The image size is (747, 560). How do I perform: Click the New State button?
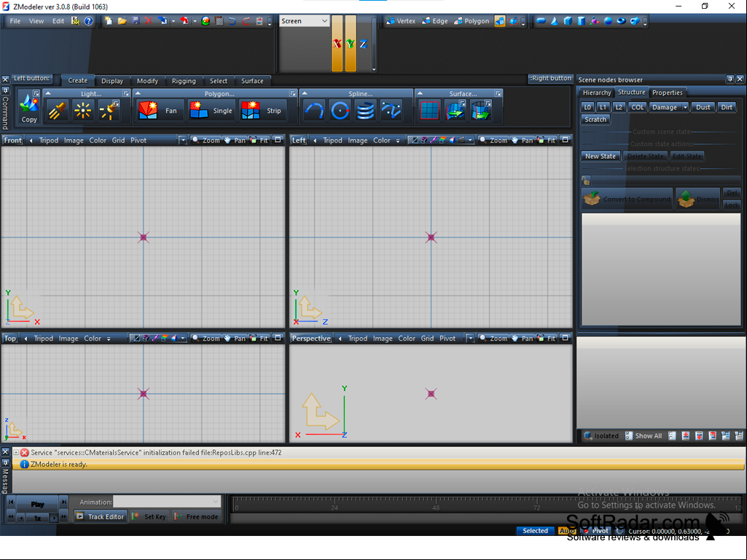pyautogui.click(x=601, y=156)
